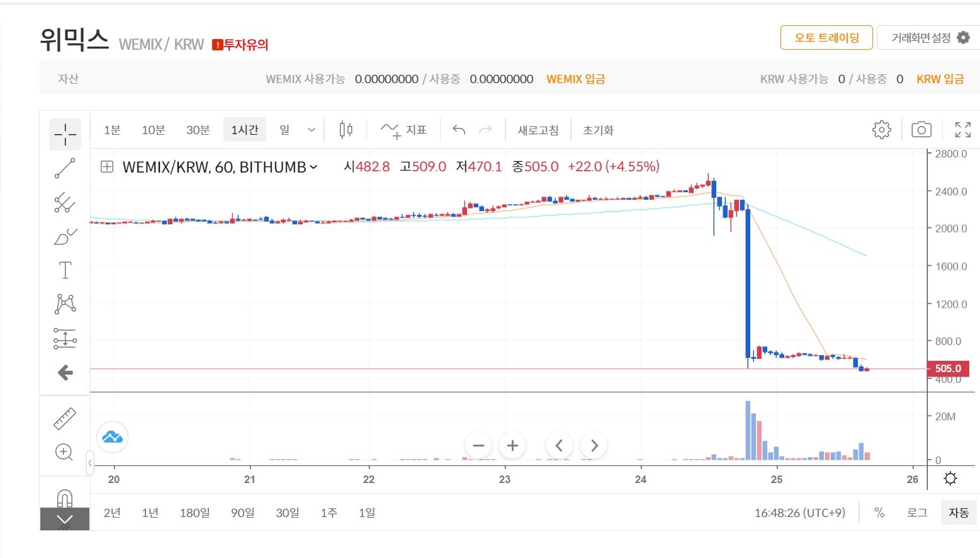Collapse the left toolbar side handle

point(90,463)
